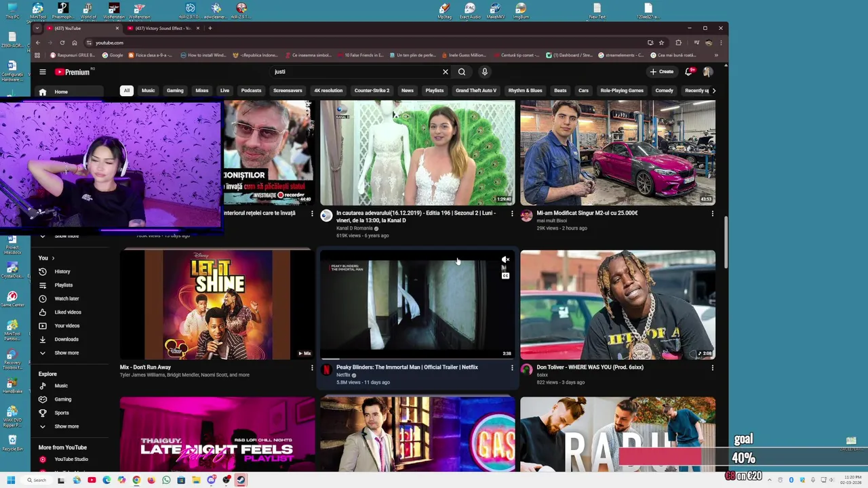
Task: Open the Windows Start button
Action: coord(11,481)
